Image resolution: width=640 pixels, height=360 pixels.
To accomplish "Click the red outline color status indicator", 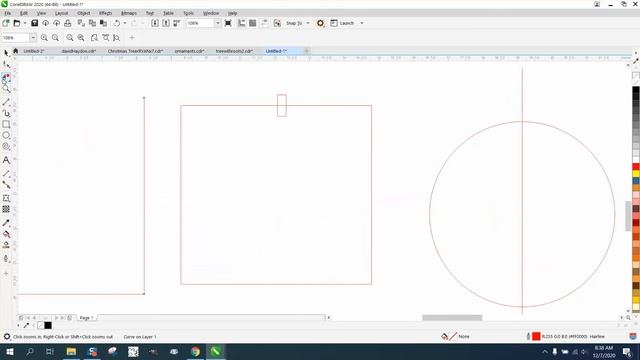I will (x=536, y=336).
